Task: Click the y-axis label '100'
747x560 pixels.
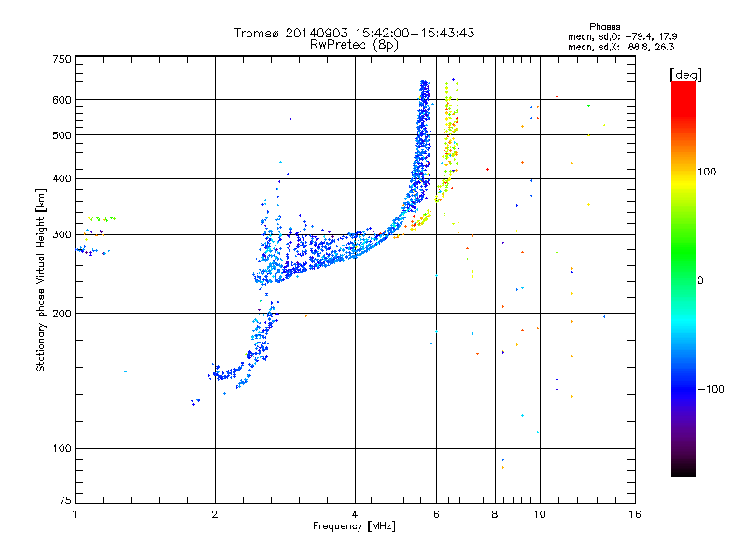Action: tap(62, 449)
